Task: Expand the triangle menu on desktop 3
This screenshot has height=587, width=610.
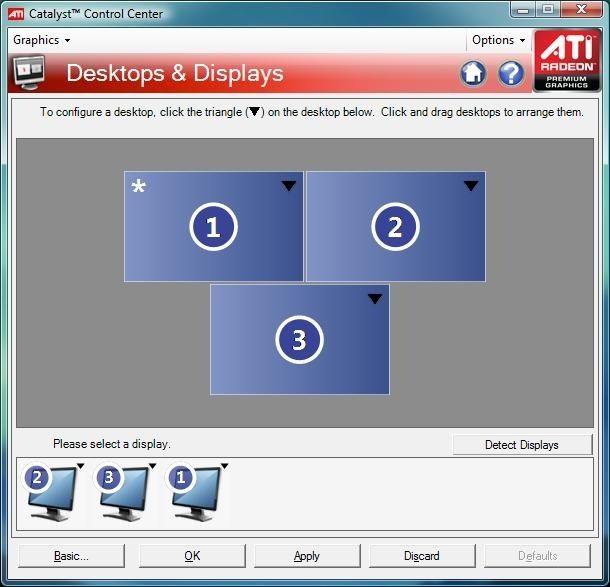Action: (375, 299)
